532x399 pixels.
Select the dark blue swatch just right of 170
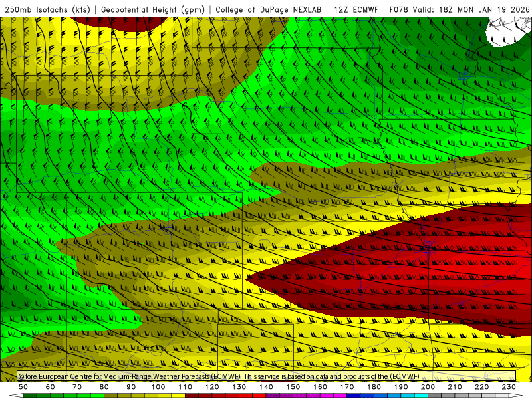(x=354, y=396)
